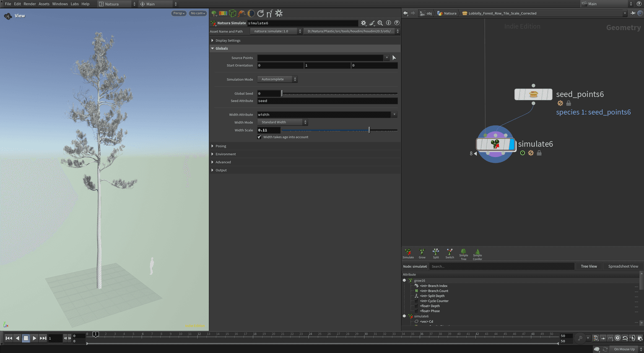Click the magnifier search icon in parameter header

380,23
